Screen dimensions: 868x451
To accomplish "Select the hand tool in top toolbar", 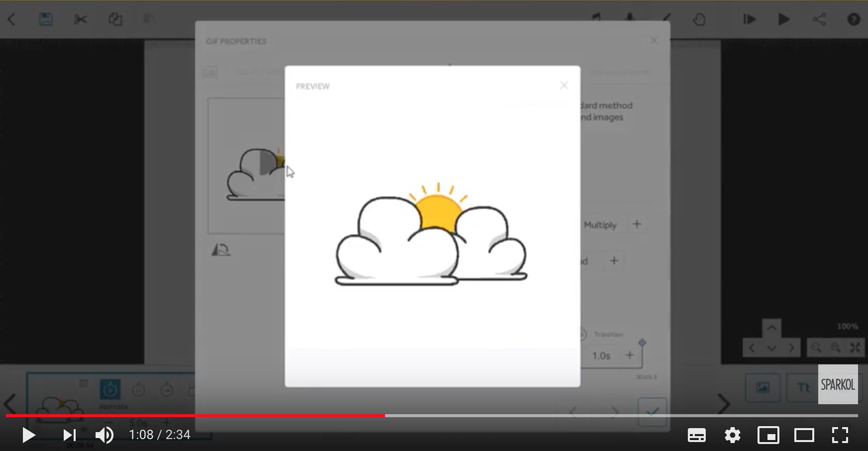I will click(699, 19).
